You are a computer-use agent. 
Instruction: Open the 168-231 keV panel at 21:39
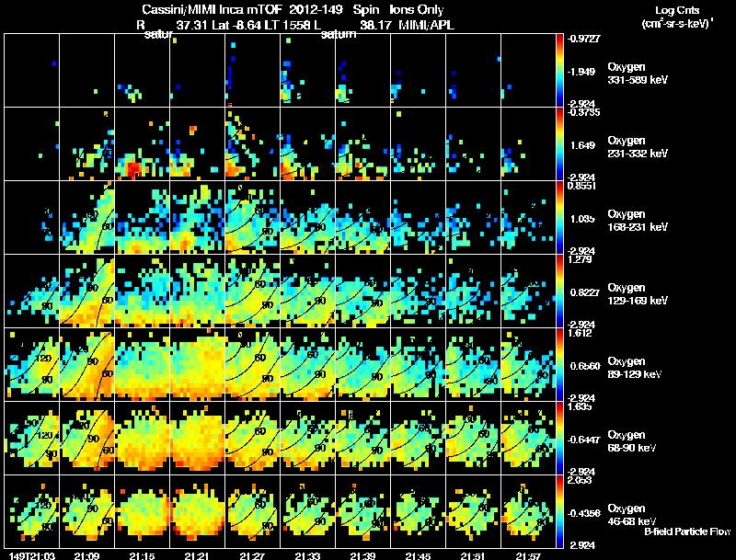click(362, 218)
